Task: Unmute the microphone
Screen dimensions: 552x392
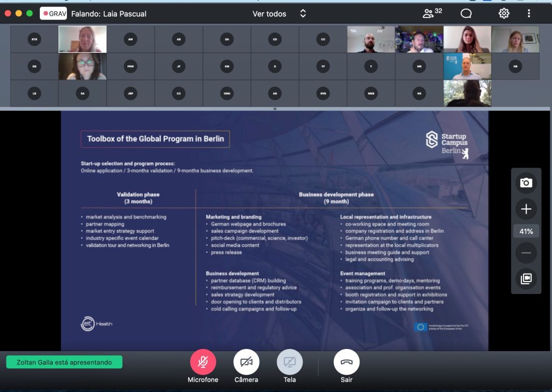Action: 203,362
